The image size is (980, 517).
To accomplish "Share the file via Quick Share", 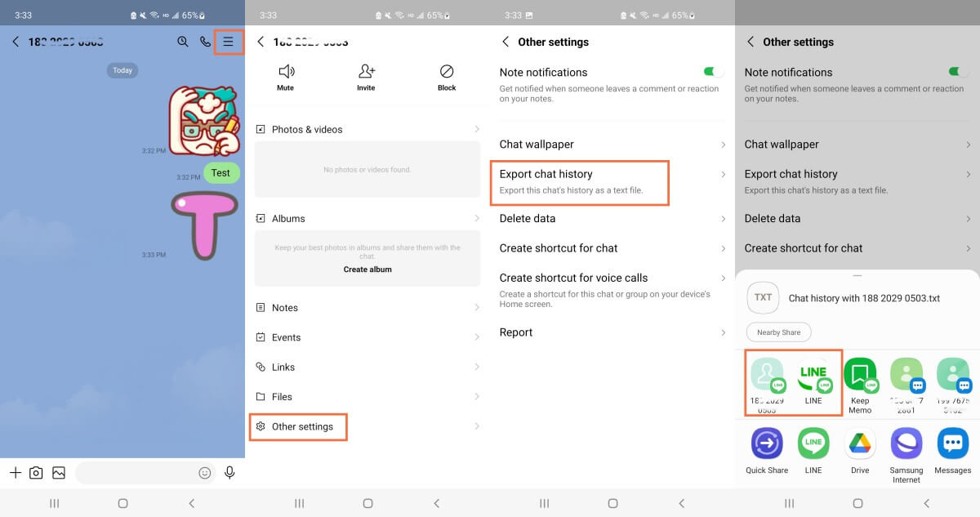I will click(766, 445).
